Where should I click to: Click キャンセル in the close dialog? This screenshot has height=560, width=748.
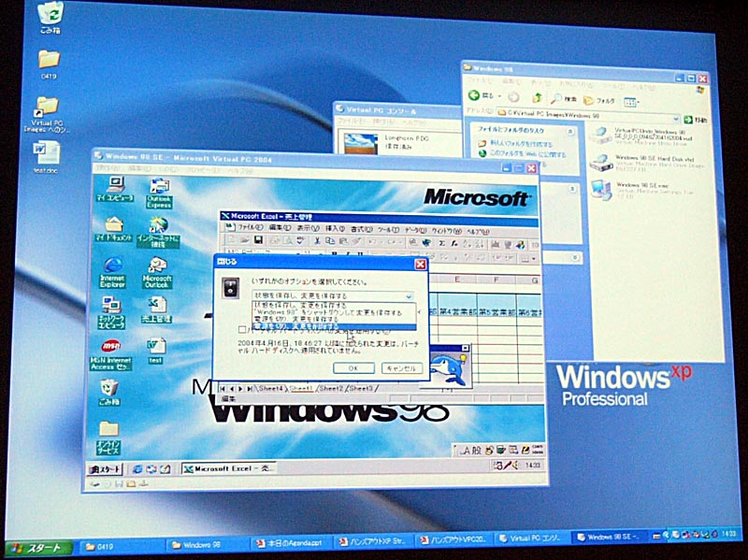click(402, 368)
